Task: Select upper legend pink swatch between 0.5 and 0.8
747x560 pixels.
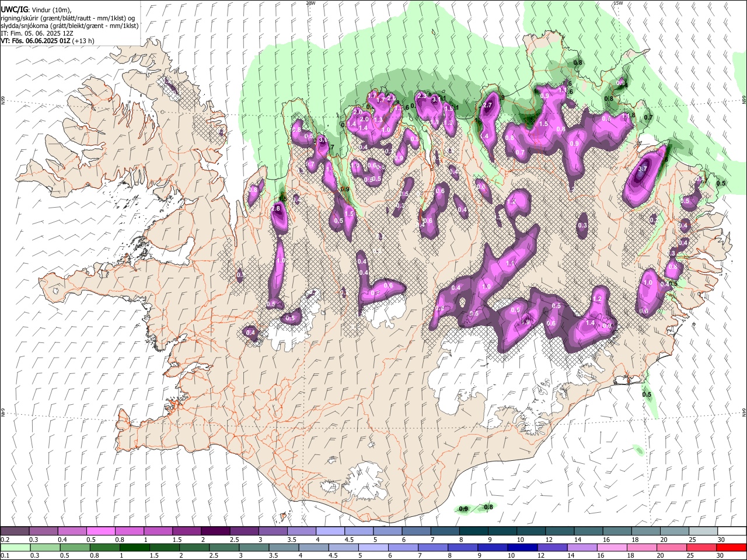Action: 101,531
